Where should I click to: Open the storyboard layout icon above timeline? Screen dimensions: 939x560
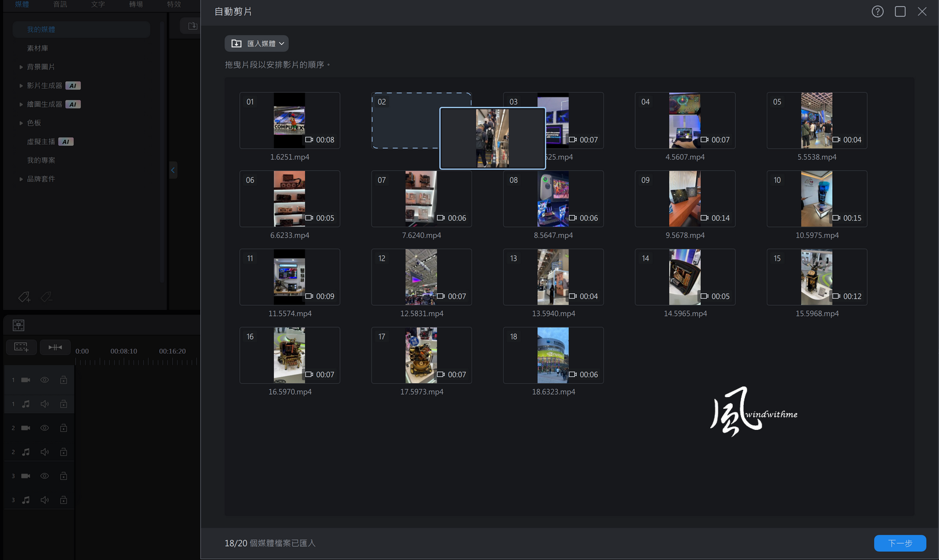(18, 325)
